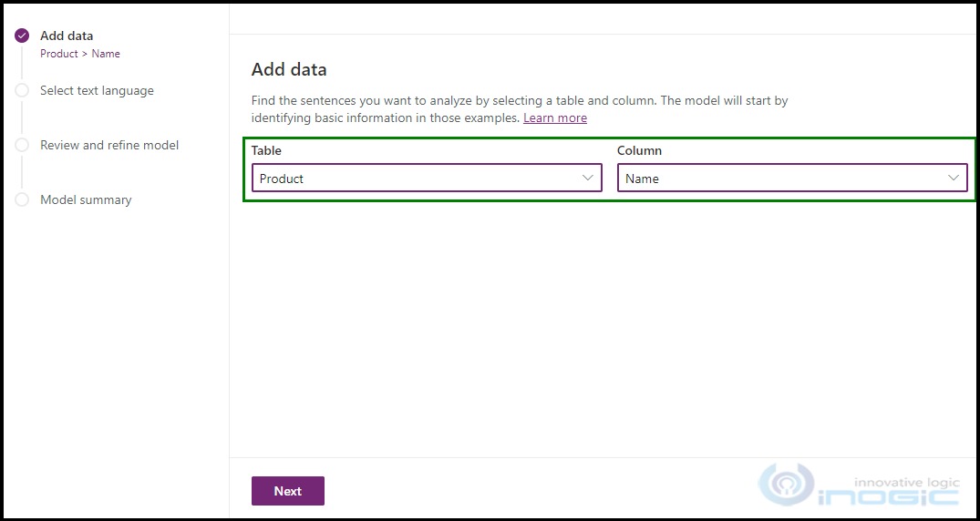Expand the Column field chevron arrow

954,178
